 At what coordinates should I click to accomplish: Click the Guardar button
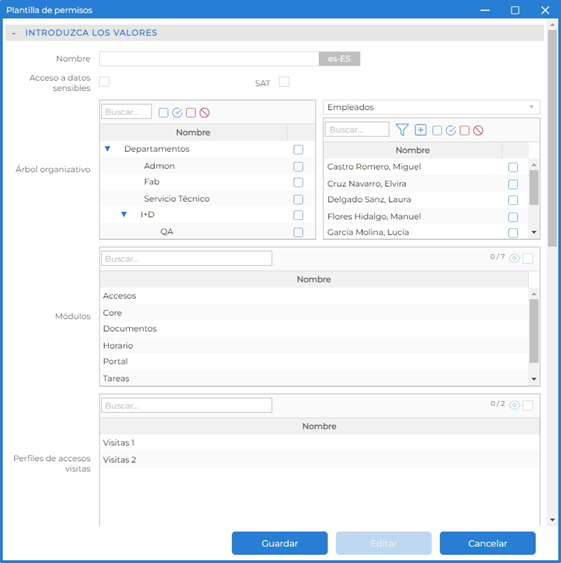coord(279,543)
